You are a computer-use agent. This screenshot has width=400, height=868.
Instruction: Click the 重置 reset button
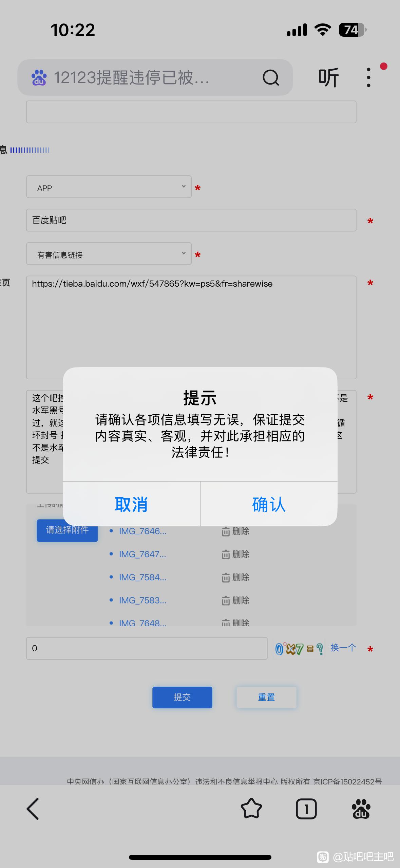266,697
